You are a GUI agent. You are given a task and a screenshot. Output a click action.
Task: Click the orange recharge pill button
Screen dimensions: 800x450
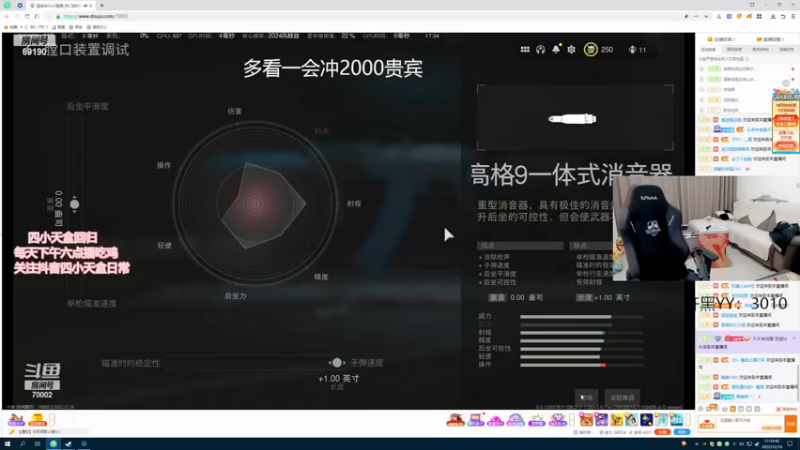(x=662, y=432)
